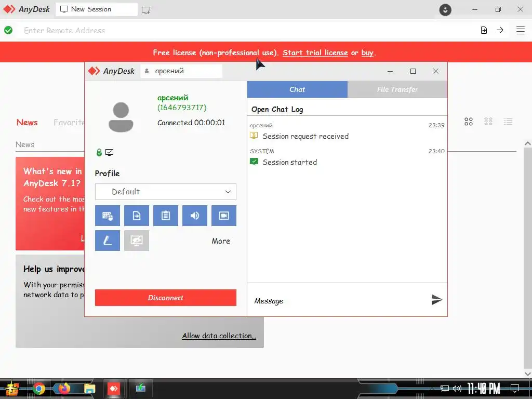Screen dimensions: 532x399
Task: Click network tray icon
Action: click(x=445, y=389)
